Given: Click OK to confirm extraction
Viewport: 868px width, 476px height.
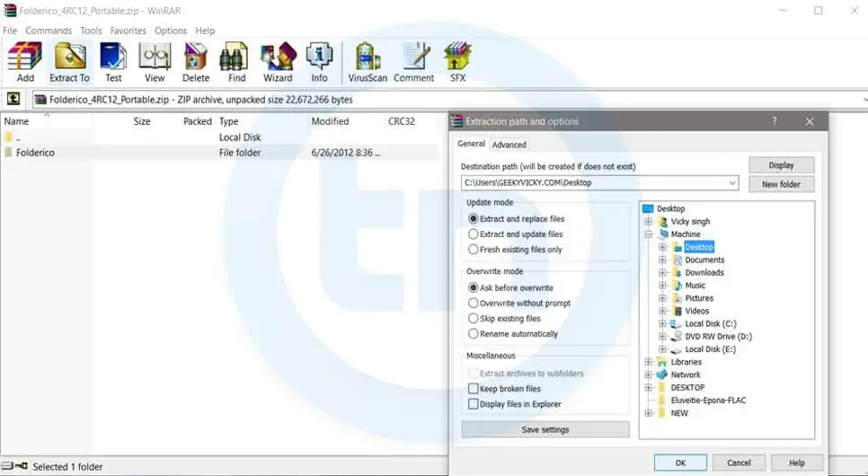Looking at the screenshot, I should point(680,463).
